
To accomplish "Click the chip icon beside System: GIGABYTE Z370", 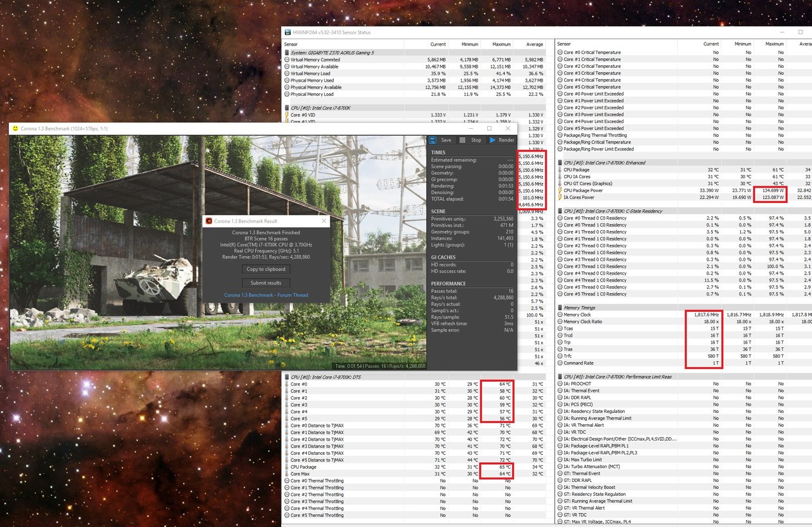I will tap(287, 53).
